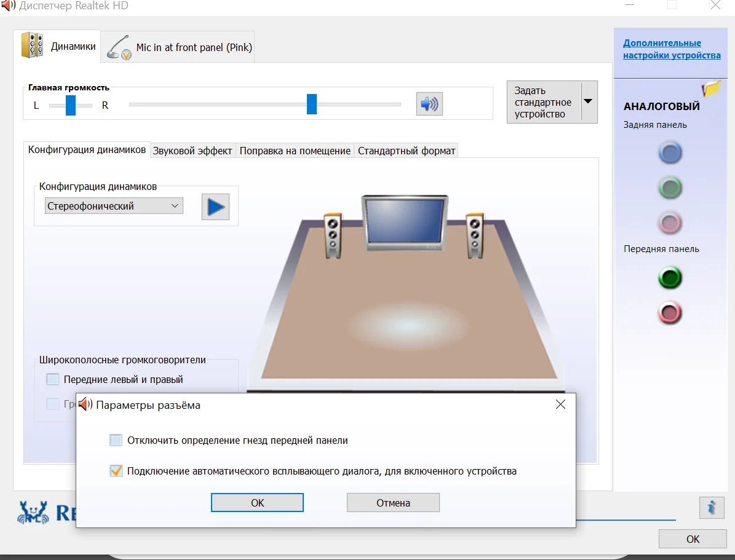
Task: Toggle Передние левый и правый checkbox
Action: [x=52, y=379]
